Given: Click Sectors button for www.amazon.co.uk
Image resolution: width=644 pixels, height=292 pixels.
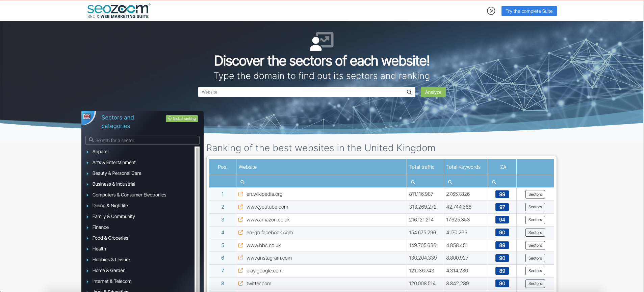Looking at the screenshot, I should [x=535, y=220].
